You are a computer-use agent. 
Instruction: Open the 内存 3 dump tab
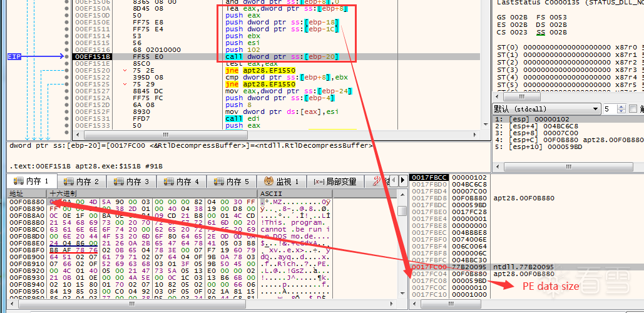click(131, 181)
